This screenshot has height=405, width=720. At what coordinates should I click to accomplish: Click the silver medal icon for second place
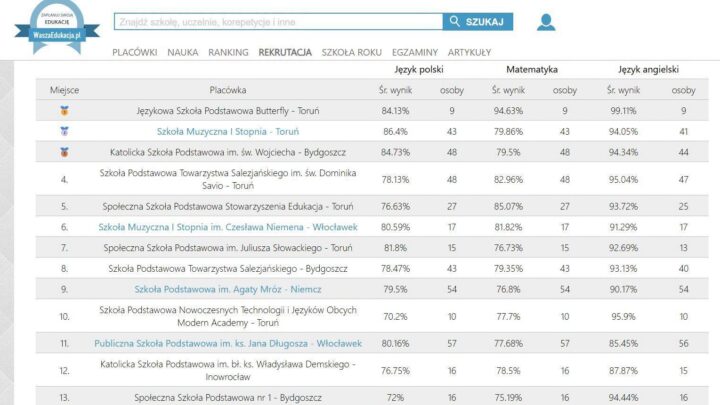point(64,131)
